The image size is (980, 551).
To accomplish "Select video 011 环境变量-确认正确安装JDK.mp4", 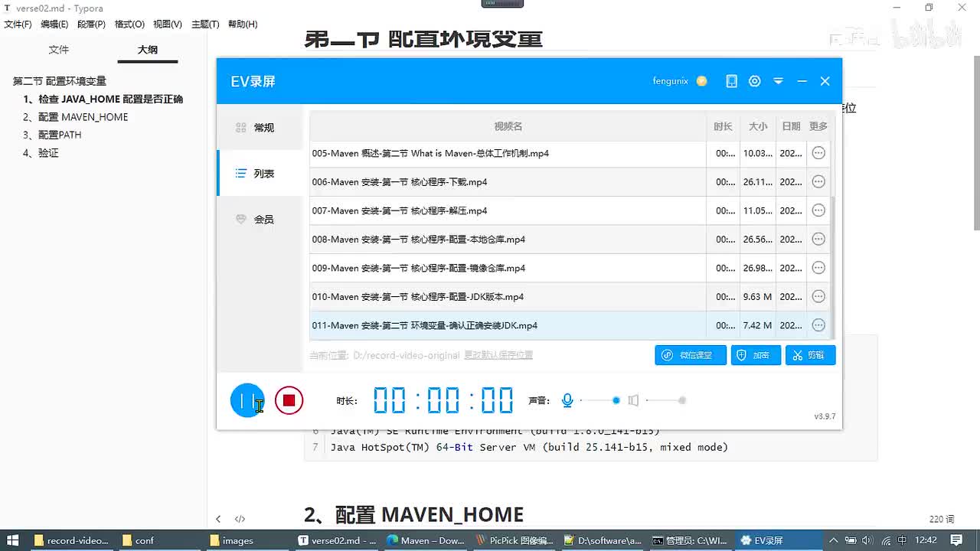I will click(x=570, y=325).
